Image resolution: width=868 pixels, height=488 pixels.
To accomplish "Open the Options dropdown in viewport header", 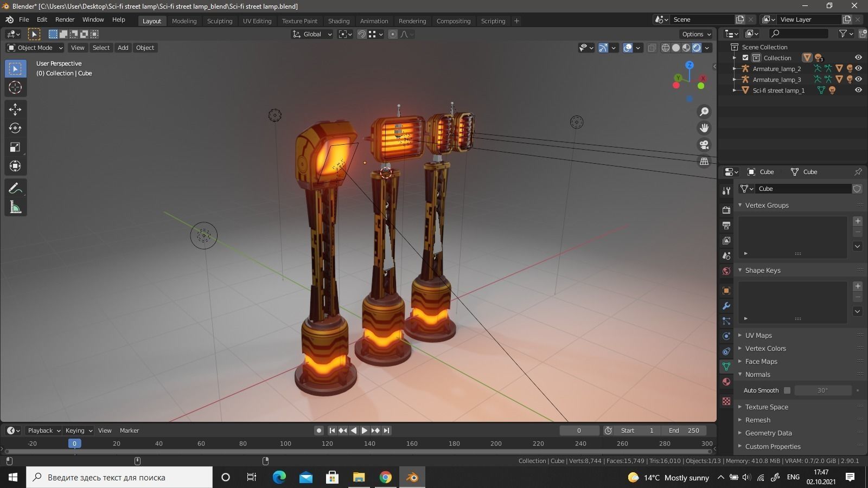I will click(697, 34).
